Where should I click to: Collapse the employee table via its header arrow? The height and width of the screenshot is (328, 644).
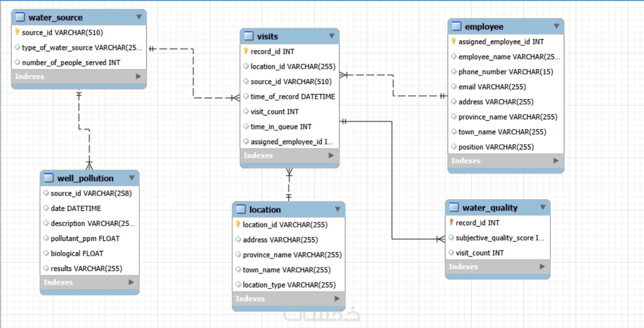pos(556,27)
